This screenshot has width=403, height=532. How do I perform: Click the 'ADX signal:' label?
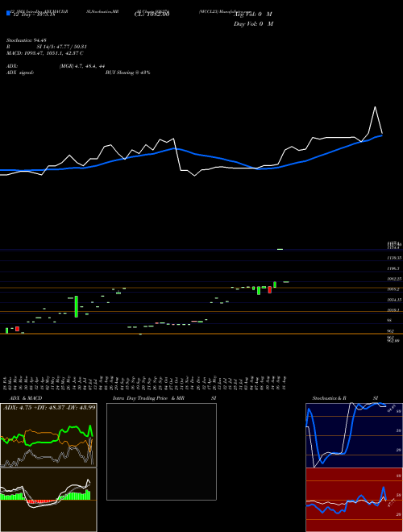click(20, 73)
